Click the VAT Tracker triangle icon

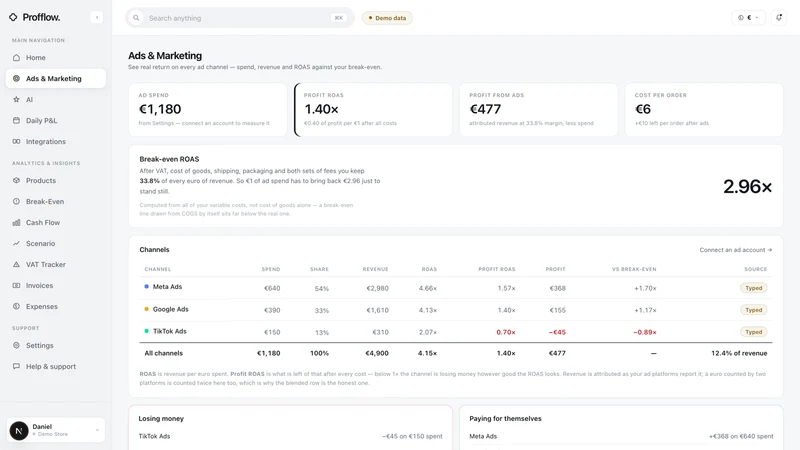16,264
